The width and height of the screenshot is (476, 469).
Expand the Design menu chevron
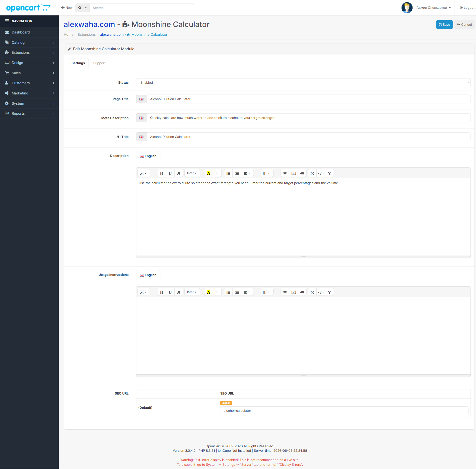pyautogui.click(x=53, y=63)
